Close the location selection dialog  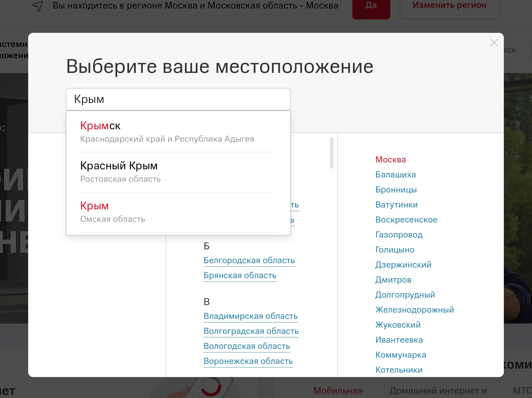pos(494,43)
